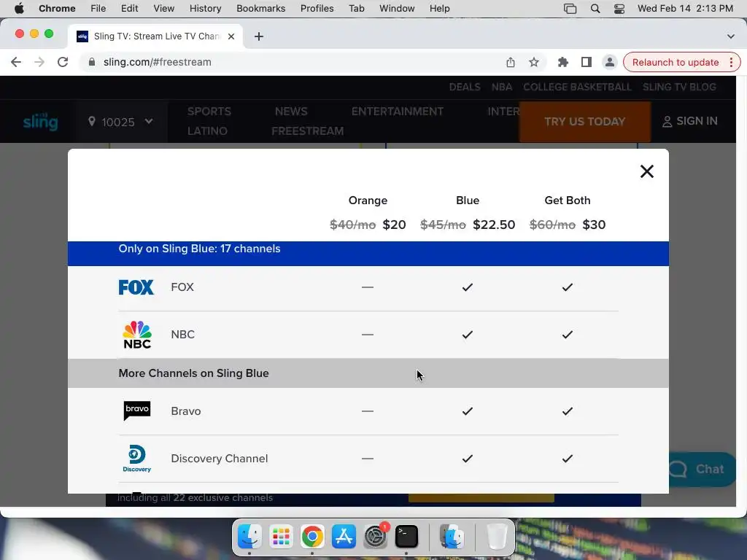Reload the Sling page
The image size is (747, 560).
pyautogui.click(x=63, y=63)
